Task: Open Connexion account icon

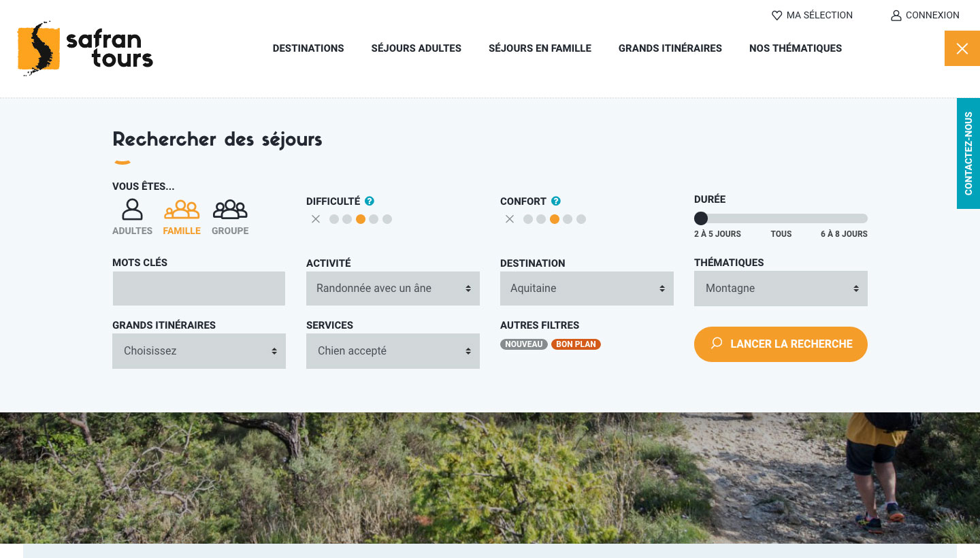Action: [896, 15]
